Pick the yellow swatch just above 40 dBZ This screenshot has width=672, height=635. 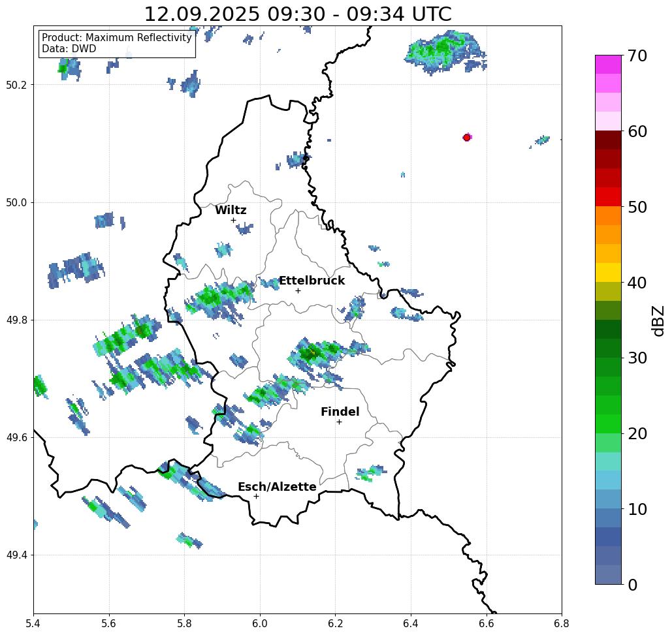[608, 272]
